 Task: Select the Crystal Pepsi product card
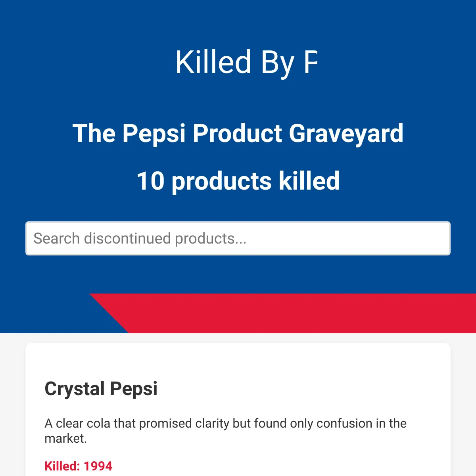point(238,409)
